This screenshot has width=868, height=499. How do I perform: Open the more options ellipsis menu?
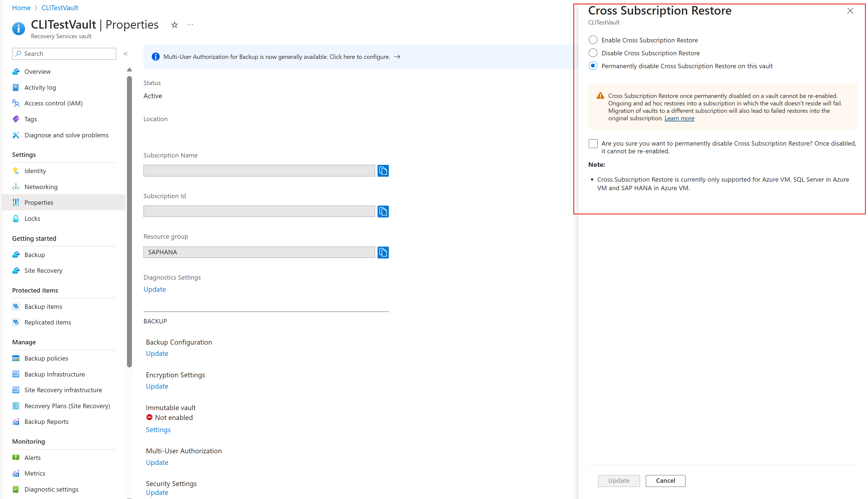coord(190,24)
